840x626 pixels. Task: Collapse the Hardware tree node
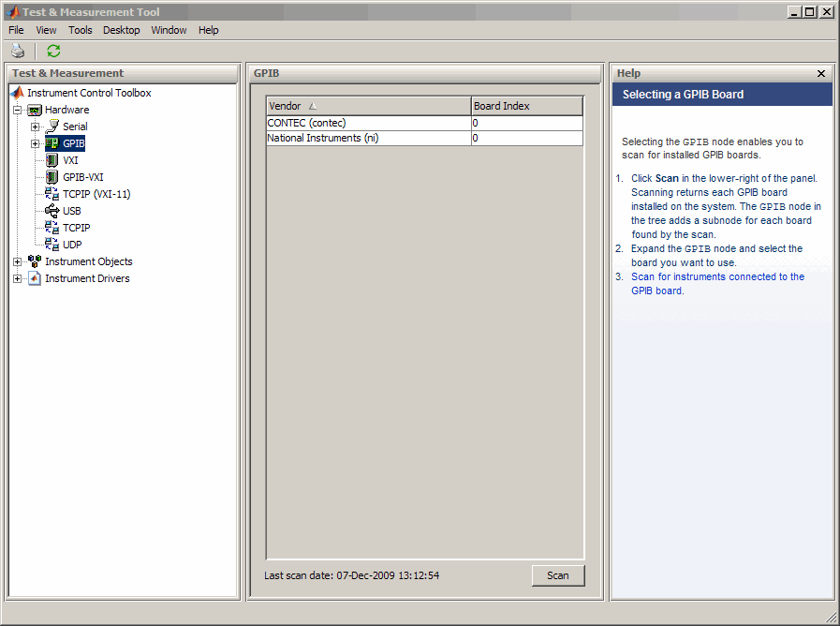pyautogui.click(x=17, y=110)
